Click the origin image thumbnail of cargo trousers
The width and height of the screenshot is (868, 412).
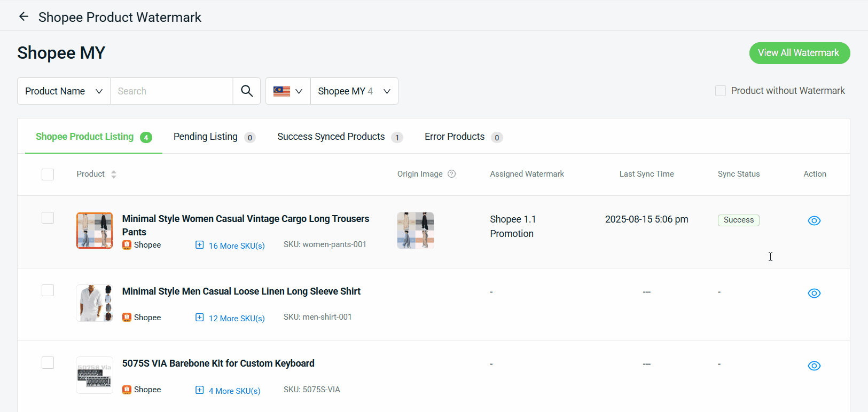click(x=416, y=231)
